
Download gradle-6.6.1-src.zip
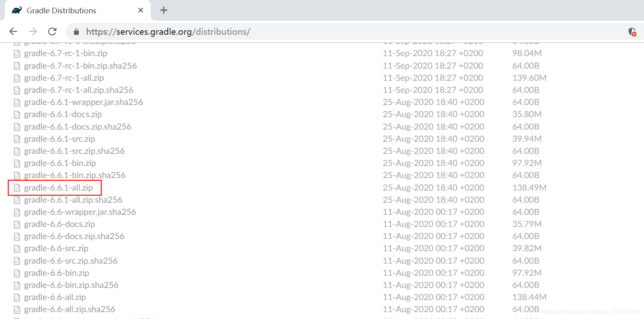pos(59,139)
